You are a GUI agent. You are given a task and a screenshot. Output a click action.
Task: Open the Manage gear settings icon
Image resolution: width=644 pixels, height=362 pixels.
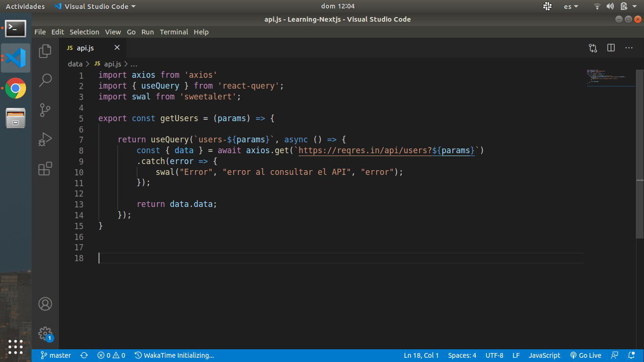[x=45, y=333]
